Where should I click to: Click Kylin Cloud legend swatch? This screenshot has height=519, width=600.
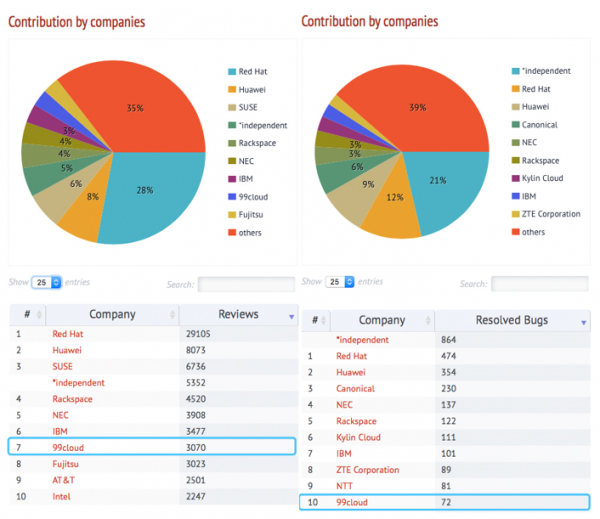coord(515,178)
